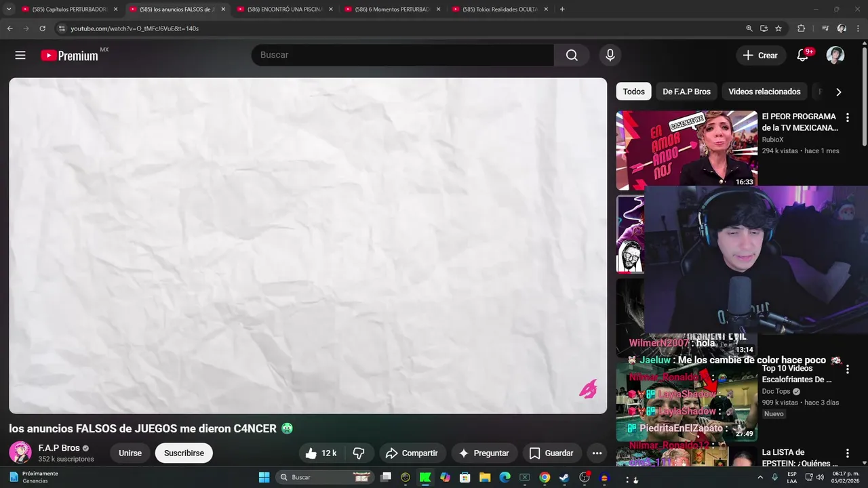Dislike the video with thumbs down
Viewport: 868px width, 488px height.
pyautogui.click(x=359, y=453)
